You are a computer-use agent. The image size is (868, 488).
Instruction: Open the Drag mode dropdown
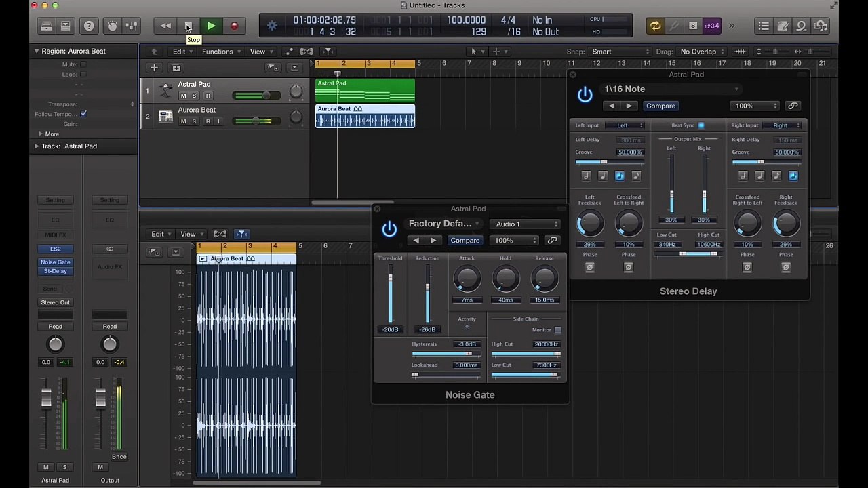702,52
